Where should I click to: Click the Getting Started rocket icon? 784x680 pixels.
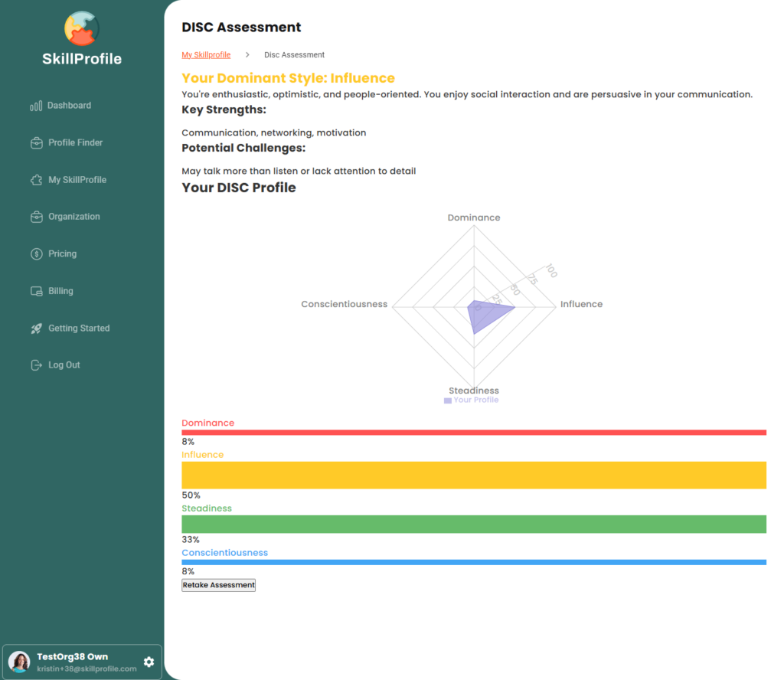pyautogui.click(x=36, y=328)
